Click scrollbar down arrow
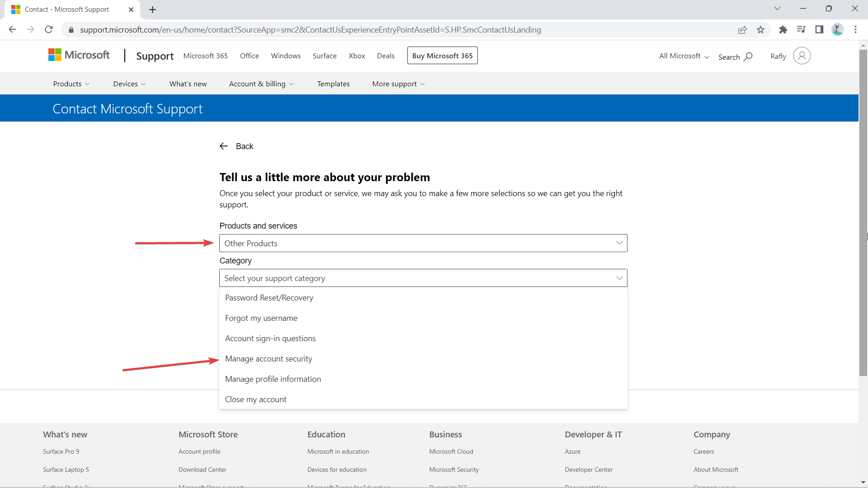Viewport: 868px width, 488px height. click(x=863, y=482)
